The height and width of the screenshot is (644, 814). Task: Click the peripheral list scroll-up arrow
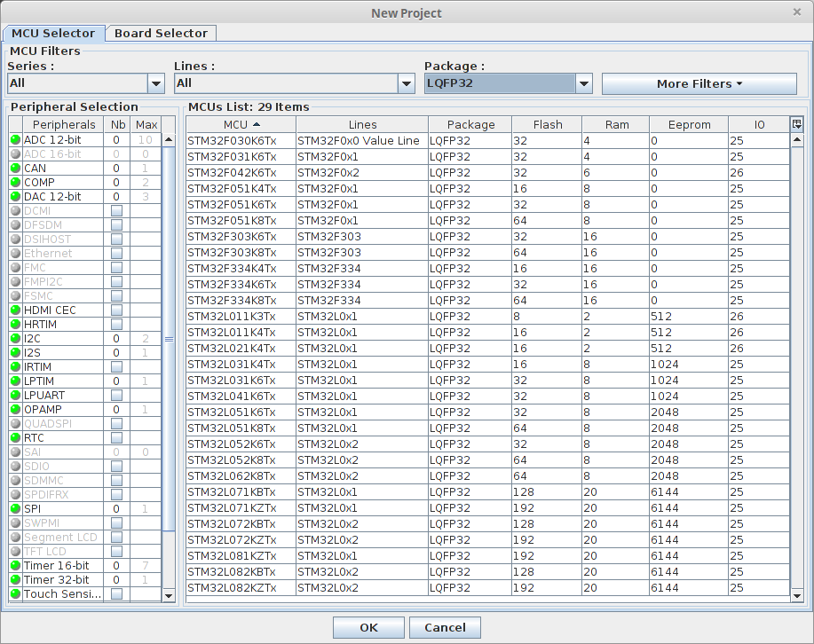(x=169, y=139)
